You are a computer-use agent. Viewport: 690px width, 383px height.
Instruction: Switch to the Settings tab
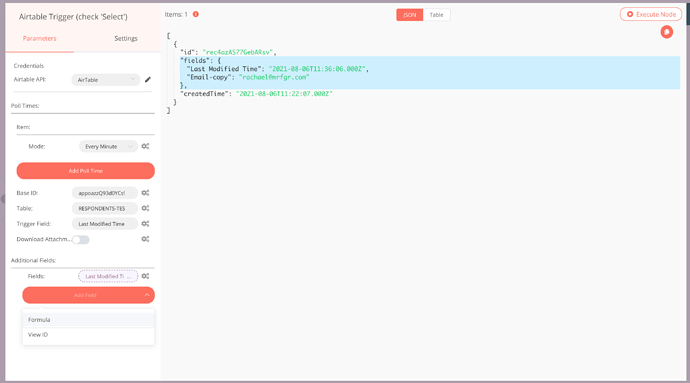126,38
